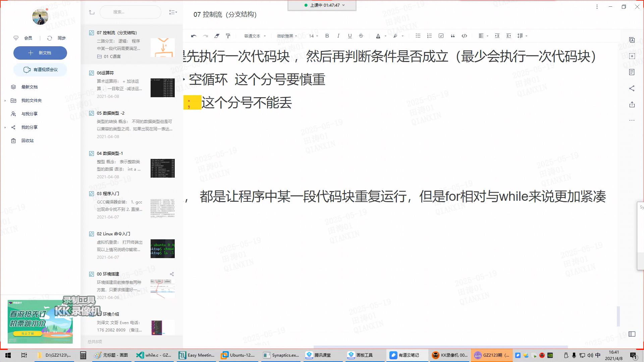Click the share icon in right sidebar
644x362 pixels.
tap(632, 88)
